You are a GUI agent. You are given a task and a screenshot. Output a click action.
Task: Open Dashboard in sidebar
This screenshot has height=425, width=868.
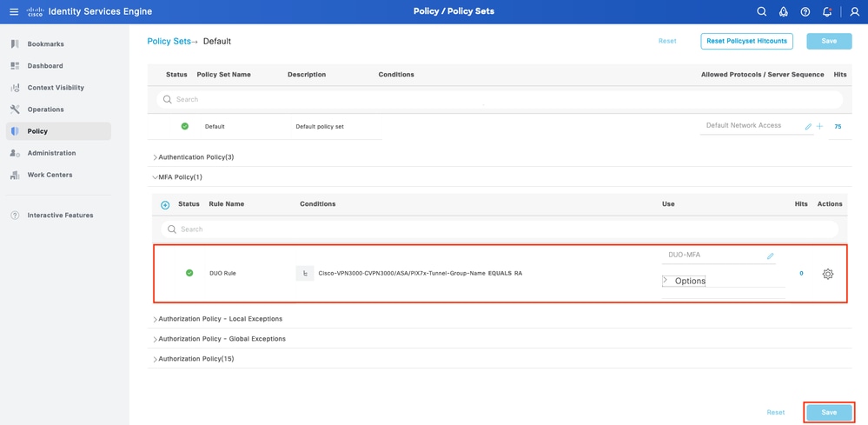(45, 66)
